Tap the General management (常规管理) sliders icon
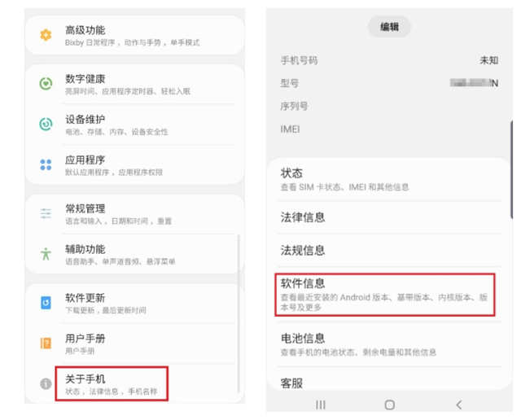521x420 pixels. [x=46, y=214]
